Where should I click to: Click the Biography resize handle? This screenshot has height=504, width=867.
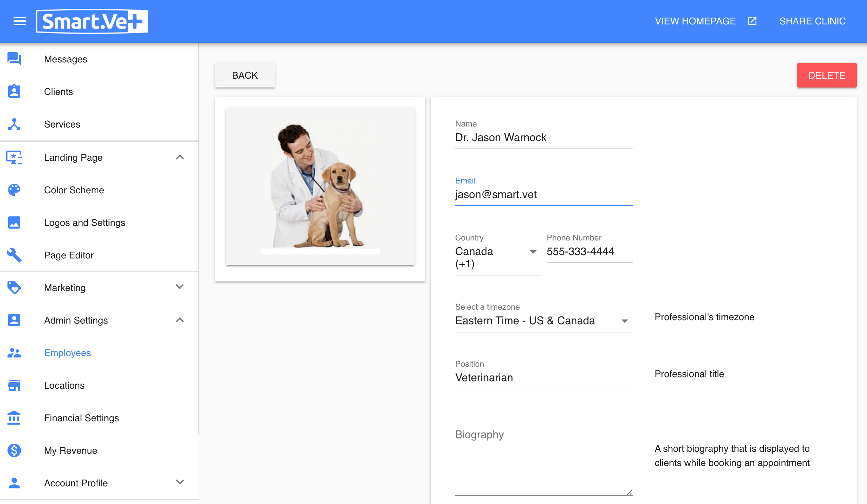pyautogui.click(x=630, y=492)
